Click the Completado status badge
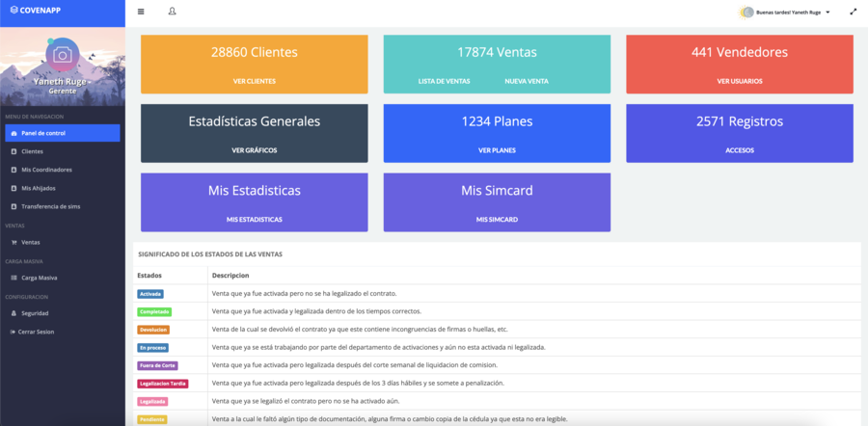The height and width of the screenshot is (426, 868). click(x=154, y=311)
